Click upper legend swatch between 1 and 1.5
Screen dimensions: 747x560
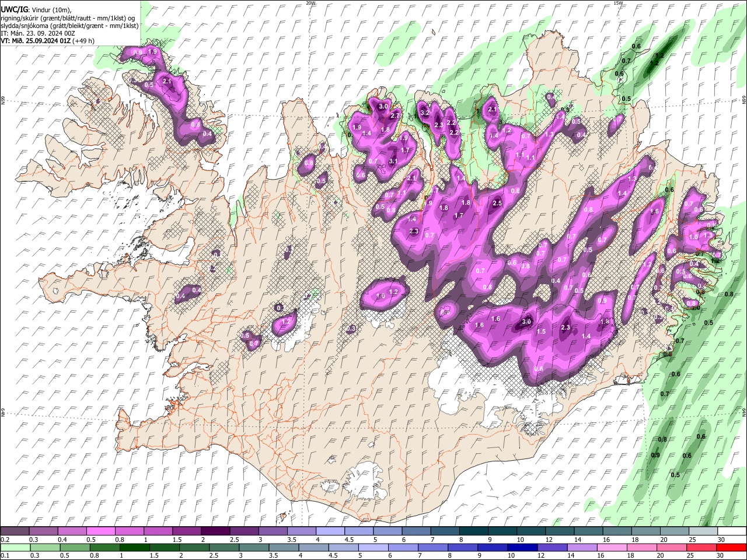(158, 531)
